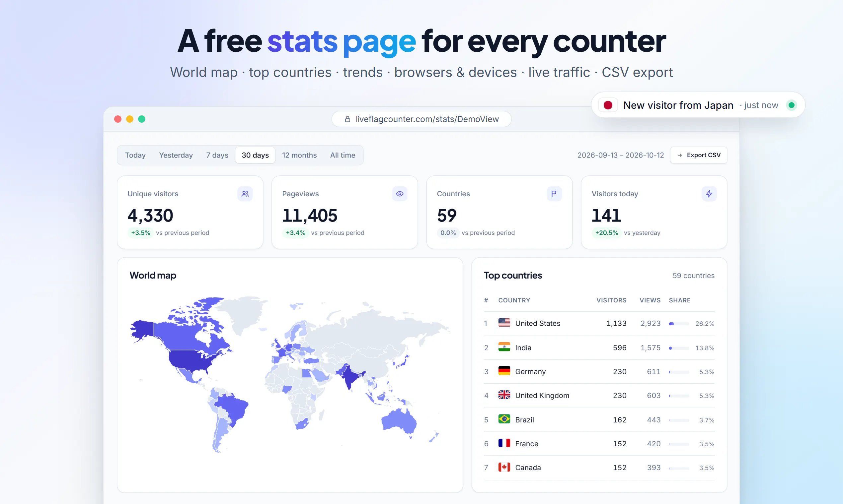
Task: Switch to the 7 days tab
Action: pyautogui.click(x=217, y=155)
